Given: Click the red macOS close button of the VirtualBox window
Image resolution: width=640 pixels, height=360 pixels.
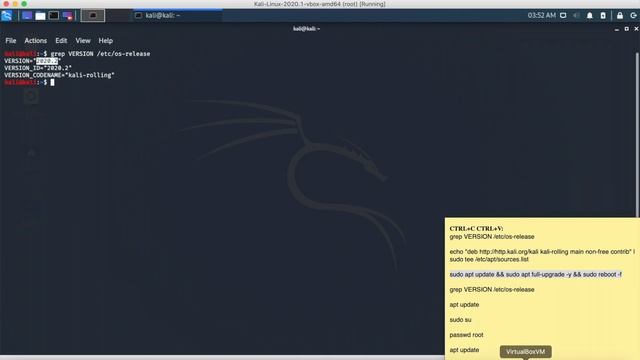Looking at the screenshot, I should point(6,4).
